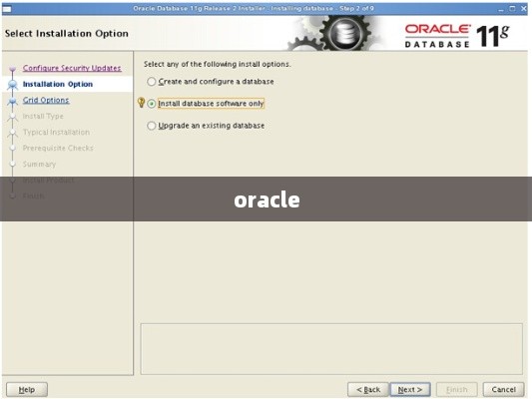This screenshot has width=532, height=399.
Task: Click the empty message box area
Action: click(331, 349)
